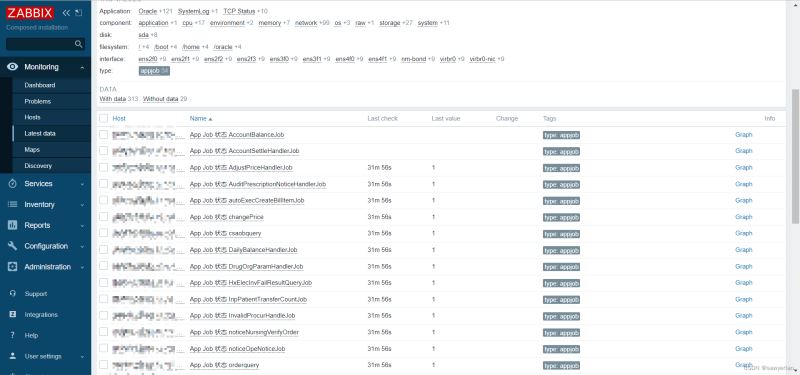This screenshot has width=800, height=375.
Task: Expand the Configuration menu chevron
Action: coord(82,246)
